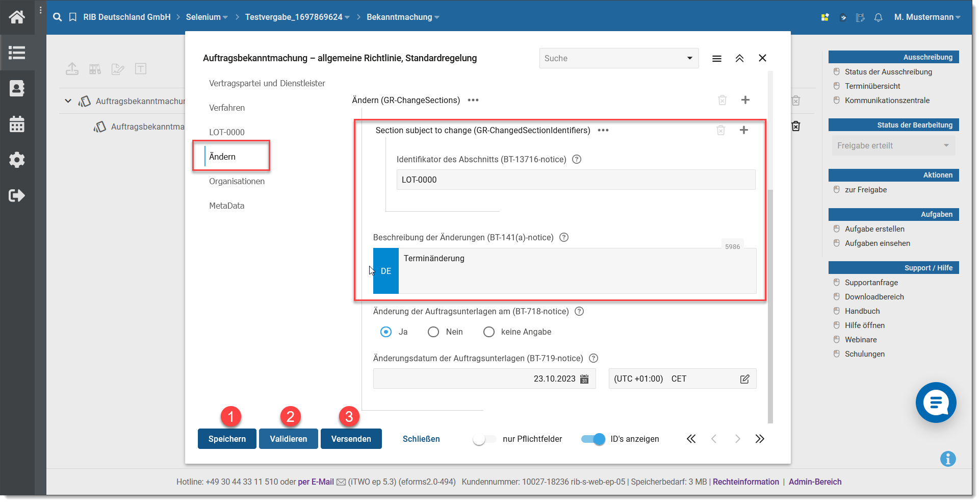Open the M. Mustermann user menu

tap(927, 17)
